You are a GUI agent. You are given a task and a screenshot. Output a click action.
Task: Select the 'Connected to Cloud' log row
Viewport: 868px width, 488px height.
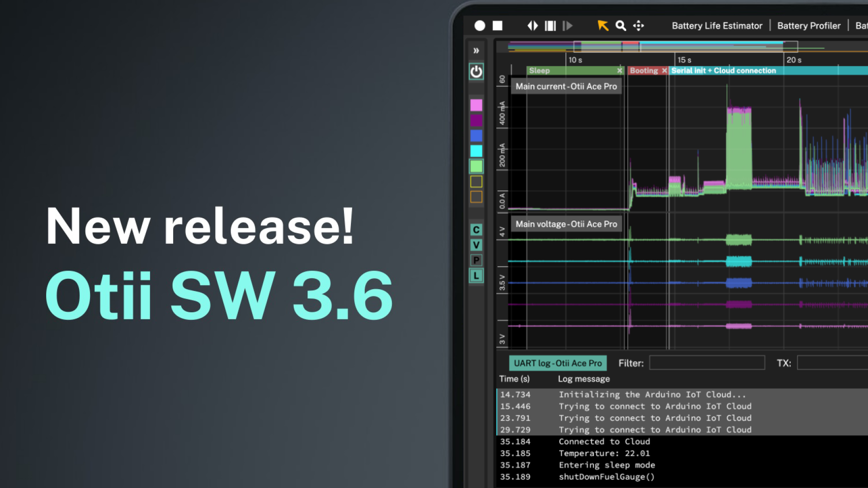(604, 441)
